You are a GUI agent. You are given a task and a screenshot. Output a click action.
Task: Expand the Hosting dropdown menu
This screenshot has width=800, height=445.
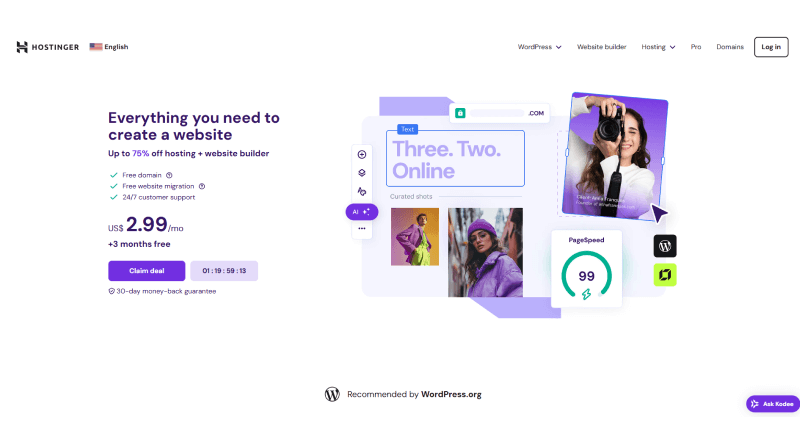(658, 47)
